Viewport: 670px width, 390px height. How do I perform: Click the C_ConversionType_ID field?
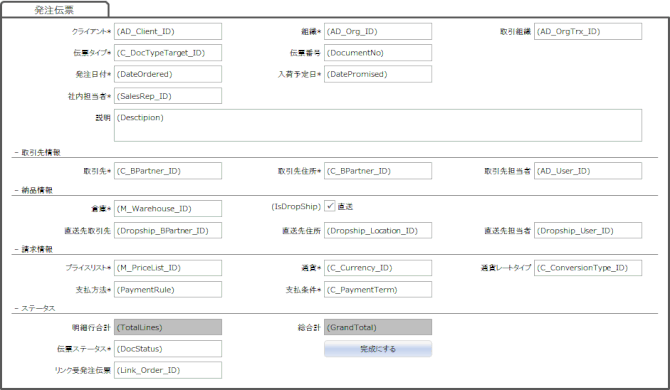588,268
